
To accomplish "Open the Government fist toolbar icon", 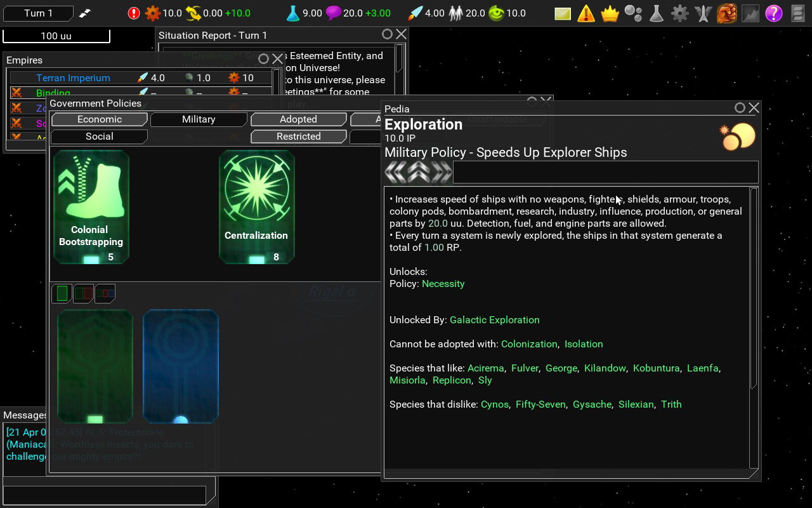I will coord(727,13).
